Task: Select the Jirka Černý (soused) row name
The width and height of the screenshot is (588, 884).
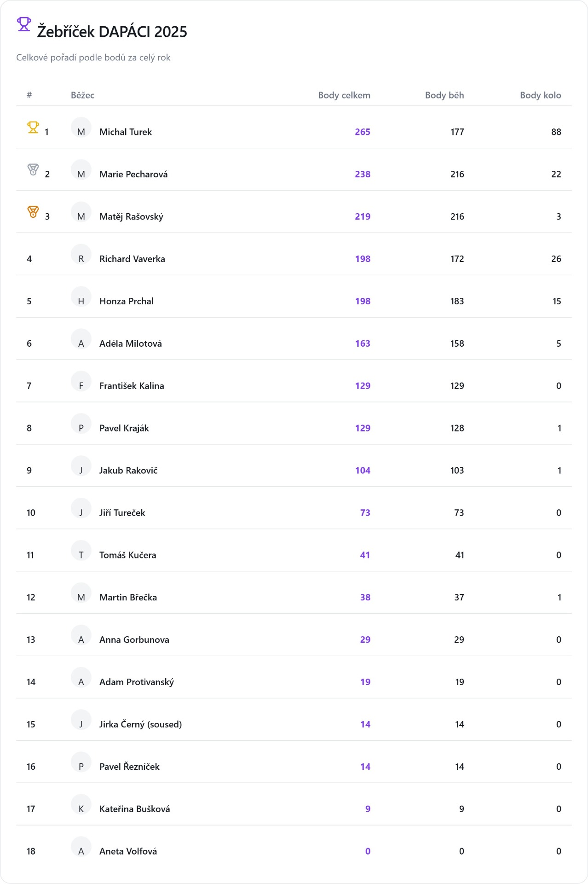Action: [140, 725]
